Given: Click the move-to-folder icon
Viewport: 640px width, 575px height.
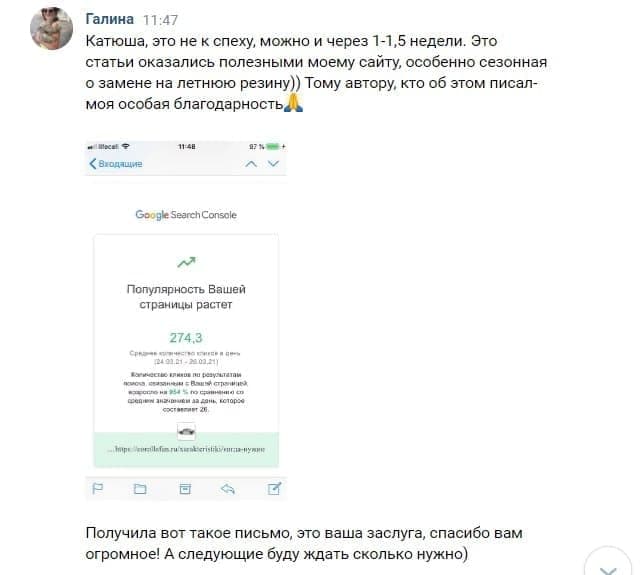Looking at the screenshot, I should 140,488.
